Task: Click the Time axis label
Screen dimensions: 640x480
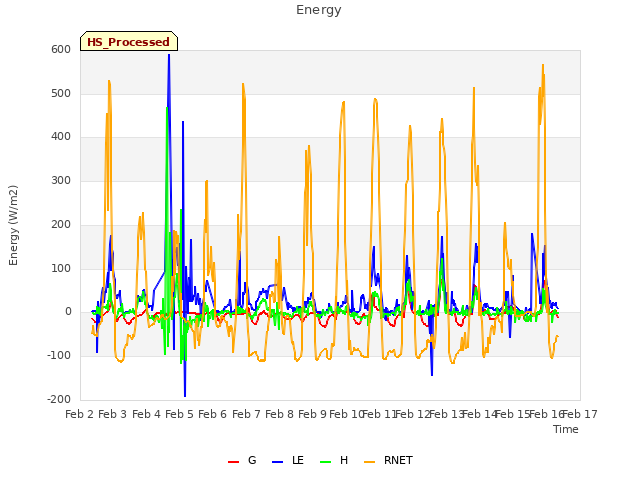Action: tap(565, 429)
